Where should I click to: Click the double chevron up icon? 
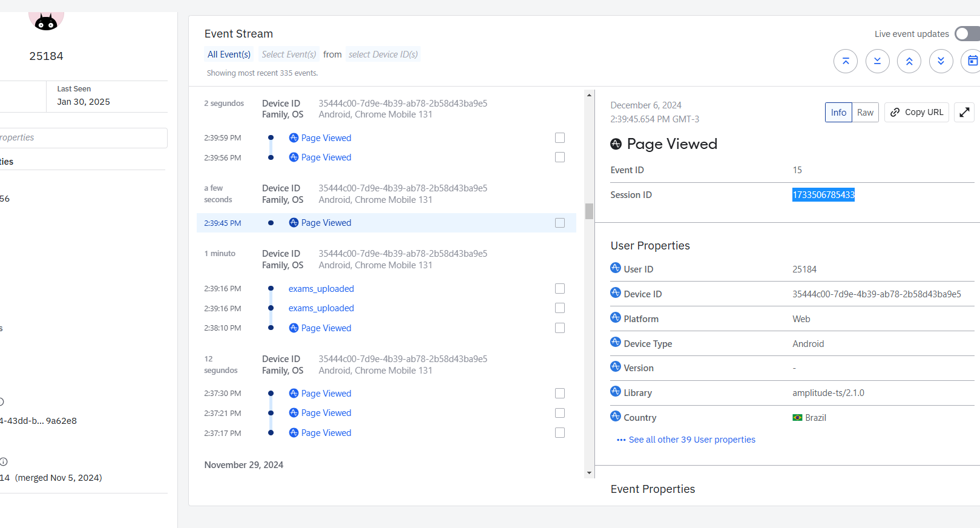coord(909,61)
